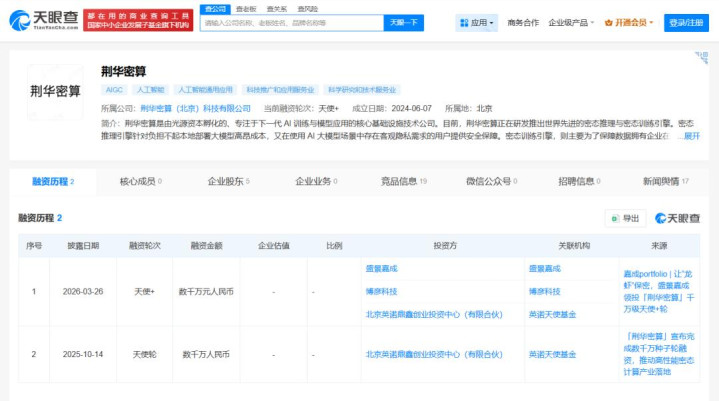Viewport: 719px width, 401px height.
Task: Expand the 企业级产品 dropdown menu
Action: [x=571, y=22]
